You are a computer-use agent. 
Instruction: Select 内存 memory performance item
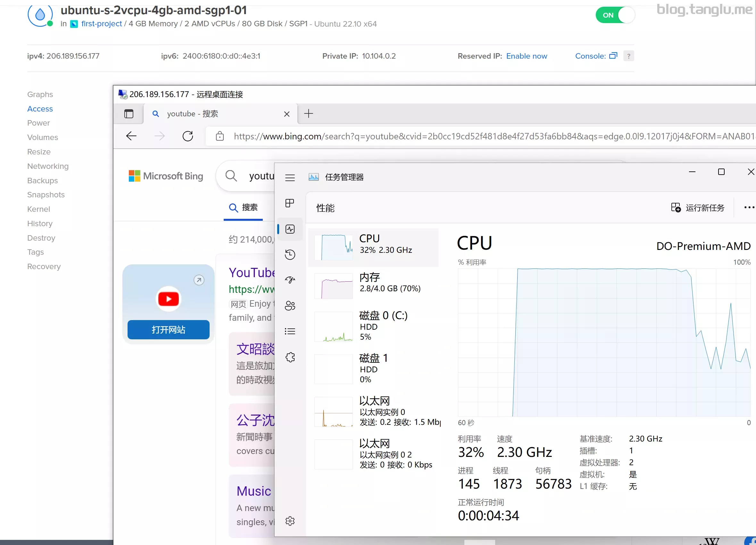(x=373, y=286)
